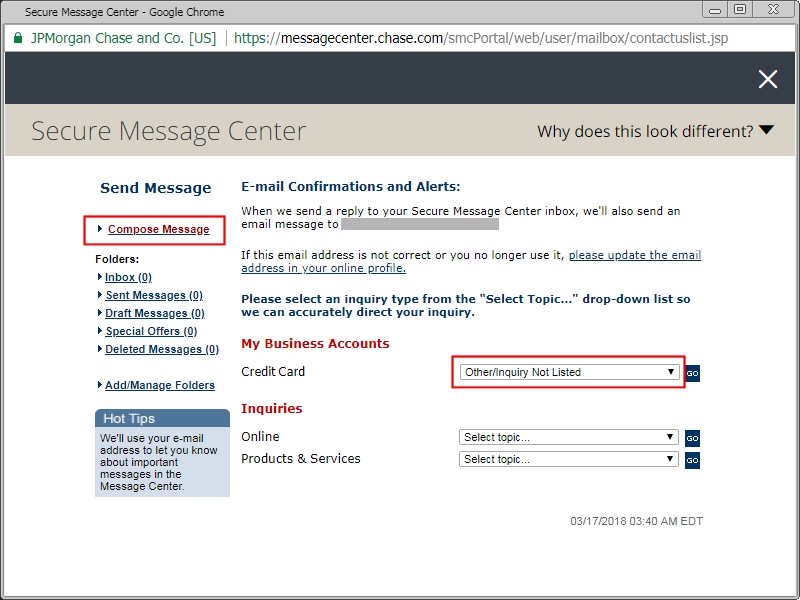Open the Sent Messages (0) folder
The height and width of the screenshot is (600, 800).
[x=154, y=295]
